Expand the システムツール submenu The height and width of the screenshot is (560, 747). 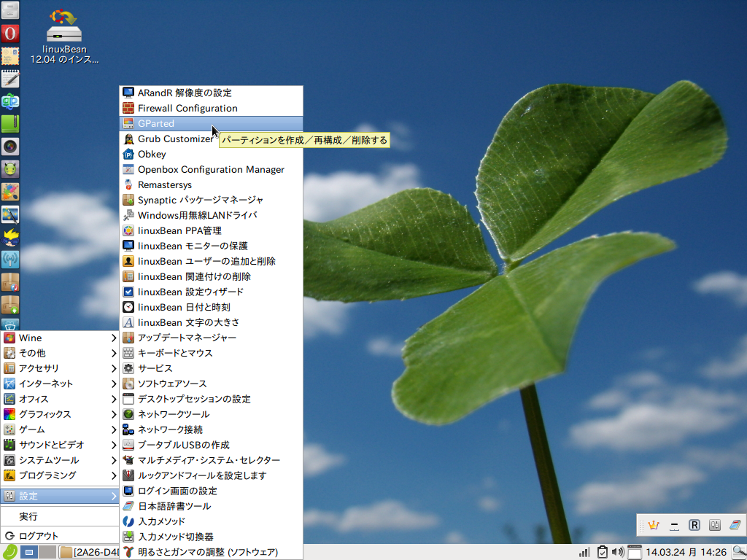[60, 460]
